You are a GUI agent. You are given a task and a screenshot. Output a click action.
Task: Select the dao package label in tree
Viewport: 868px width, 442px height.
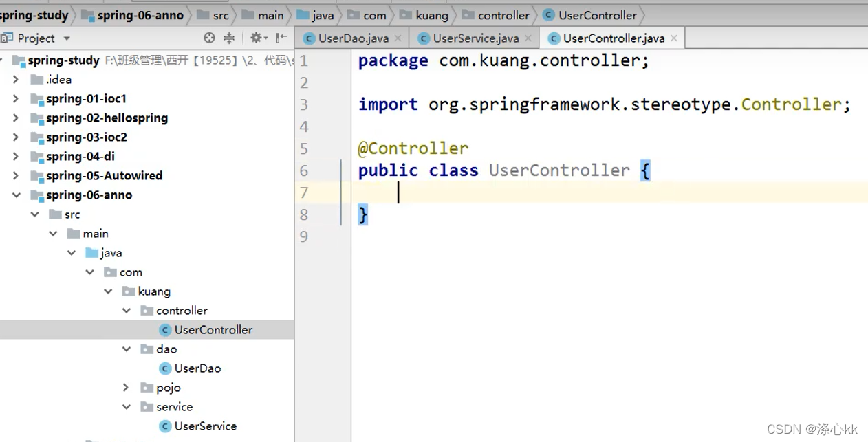[166, 349]
